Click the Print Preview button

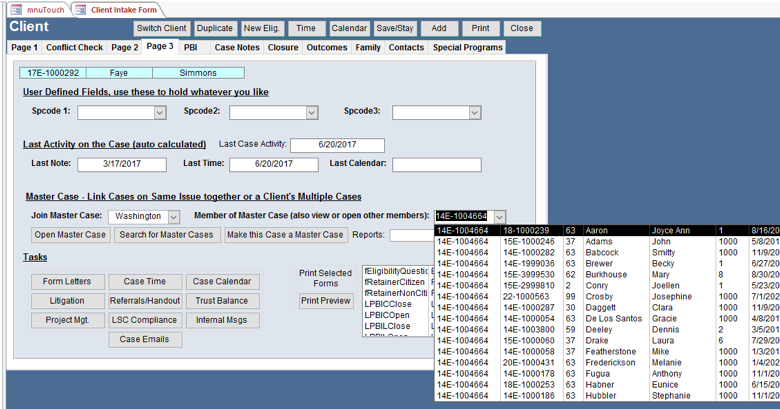[326, 301]
